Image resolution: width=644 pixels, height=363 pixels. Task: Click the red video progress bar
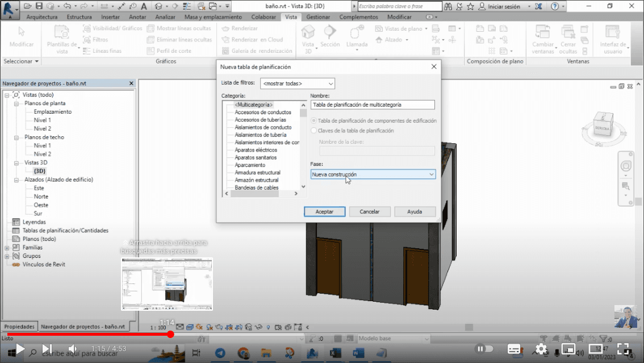(88, 335)
